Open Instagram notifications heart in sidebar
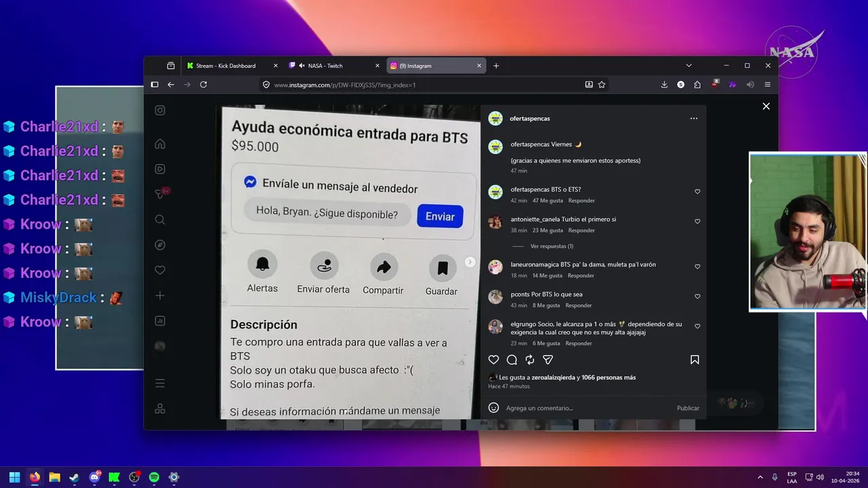Image resolution: width=868 pixels, height=488 pixels. (x=160, y=270)
